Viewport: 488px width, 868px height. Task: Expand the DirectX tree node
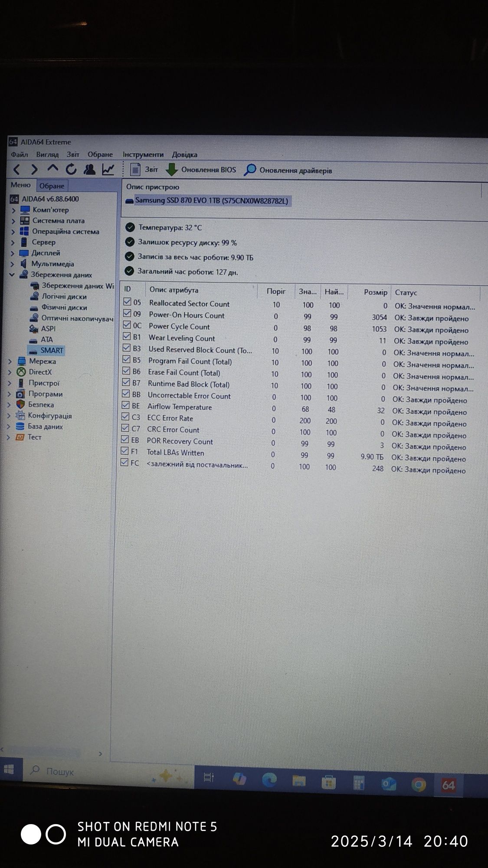10,372
